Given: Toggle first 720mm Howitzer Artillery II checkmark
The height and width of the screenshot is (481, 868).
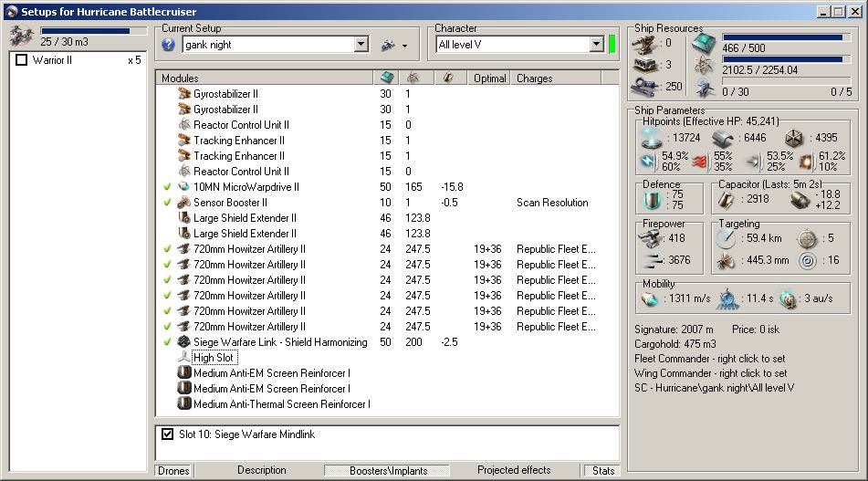Looking at the screenshot, I should [167, 249].
